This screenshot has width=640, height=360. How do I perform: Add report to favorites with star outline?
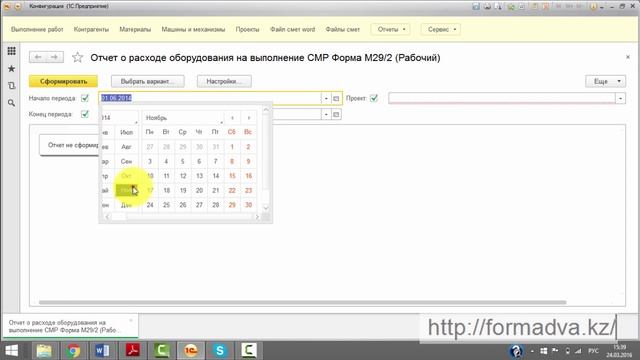click(x=78, y=57)
